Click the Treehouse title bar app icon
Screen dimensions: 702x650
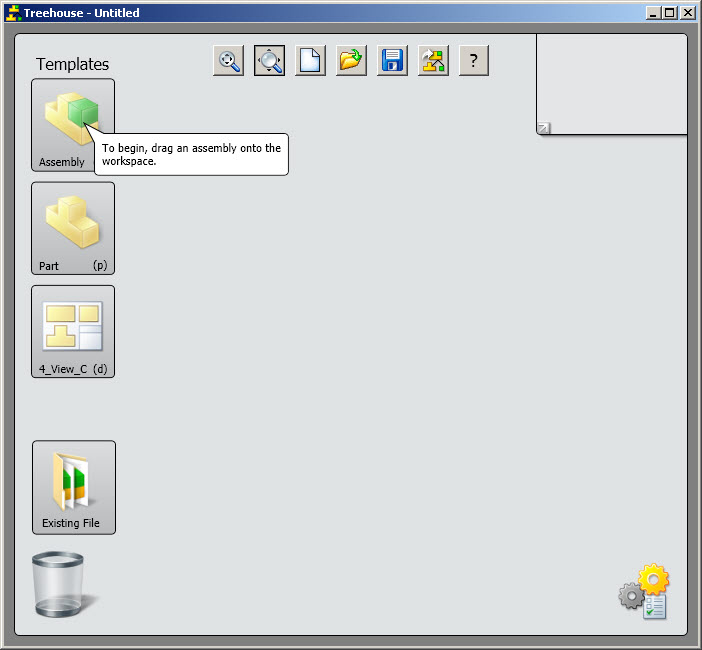pyautogui.click(x=13, y=13)
